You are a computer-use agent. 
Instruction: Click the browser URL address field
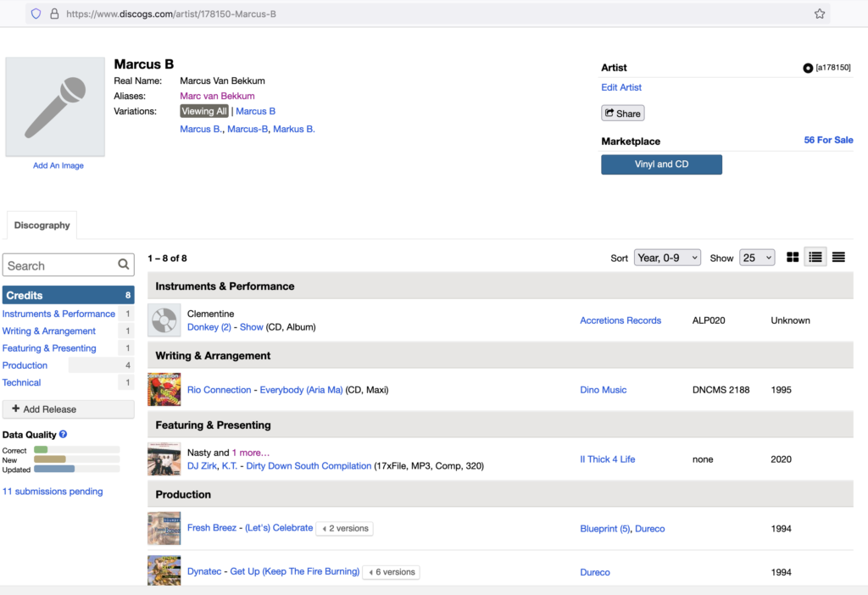point(427,14)
